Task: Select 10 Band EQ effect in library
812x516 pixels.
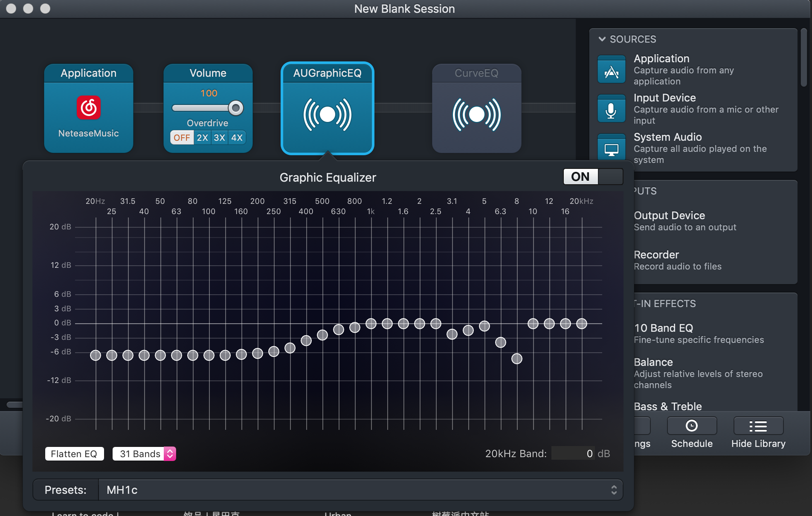Action: pyautogui.click(x=699, y=333)
